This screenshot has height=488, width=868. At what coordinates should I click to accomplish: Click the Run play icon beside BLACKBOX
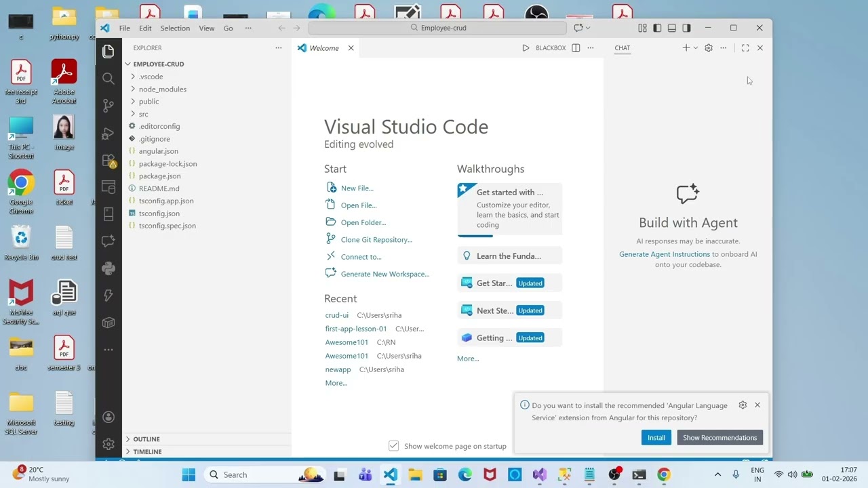[526, 48]
